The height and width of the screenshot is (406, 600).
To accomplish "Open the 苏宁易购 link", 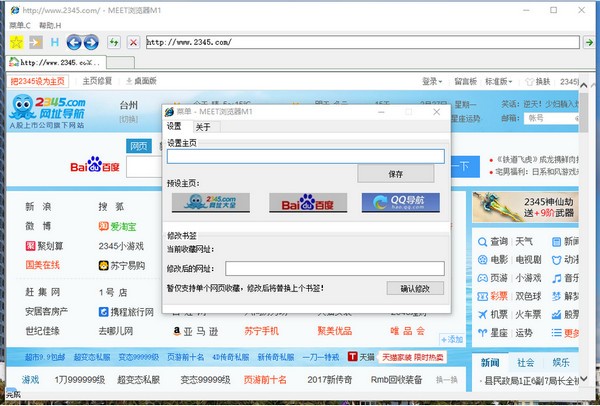I will click(122, 266).
